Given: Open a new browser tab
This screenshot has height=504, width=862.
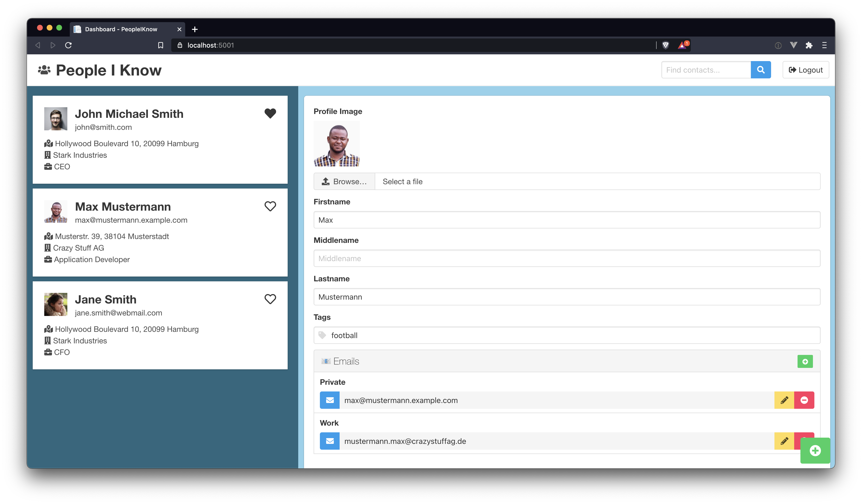Looking at the screenshot, I should 195,29.
